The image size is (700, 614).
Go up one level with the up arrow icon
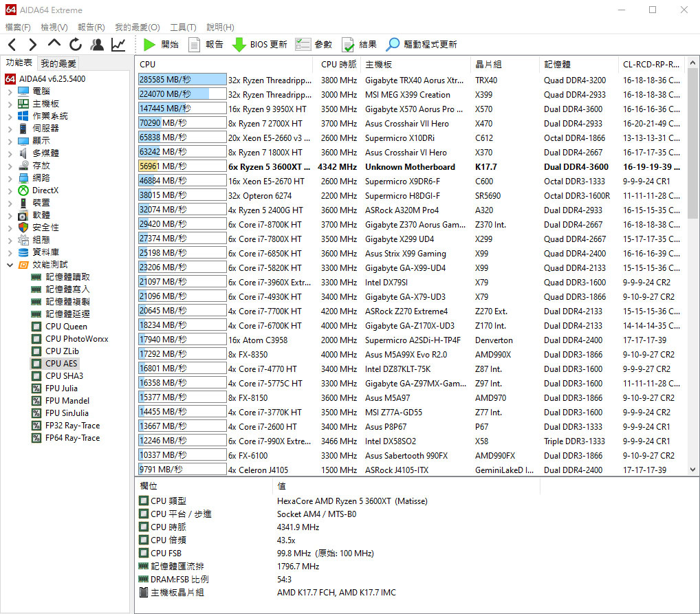pyautogui.click(x=54, y=43)
